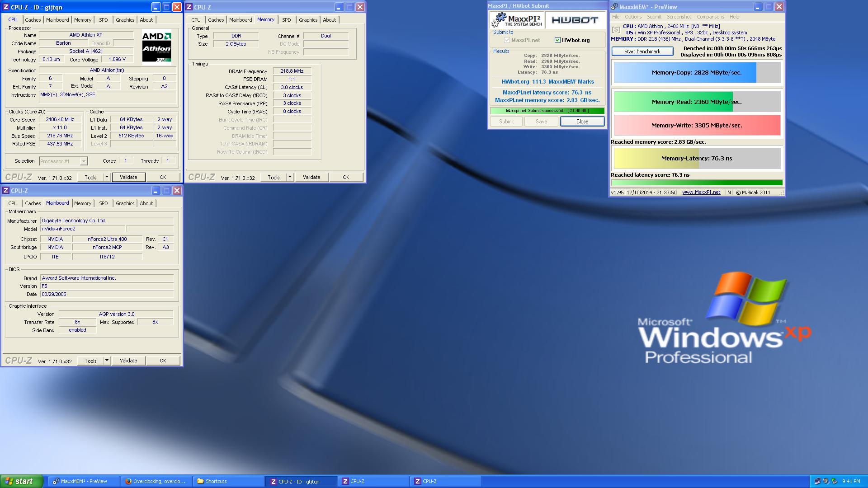The width and height of the screenshot is (868, 488).
Task: Switch to CPU-Z ID gtjtqn taskbar item
Action: (301, 481)
